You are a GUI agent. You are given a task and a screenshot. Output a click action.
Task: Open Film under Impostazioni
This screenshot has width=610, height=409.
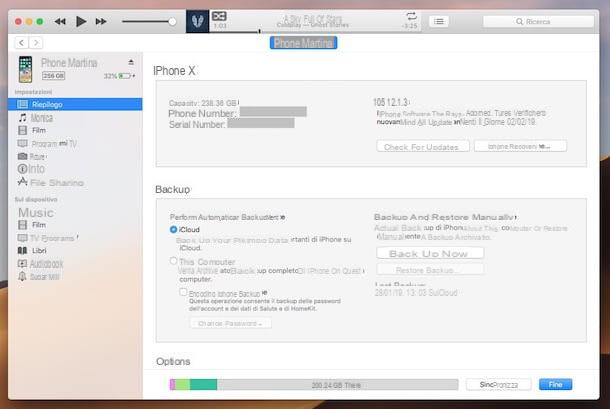tap(75, 130)
